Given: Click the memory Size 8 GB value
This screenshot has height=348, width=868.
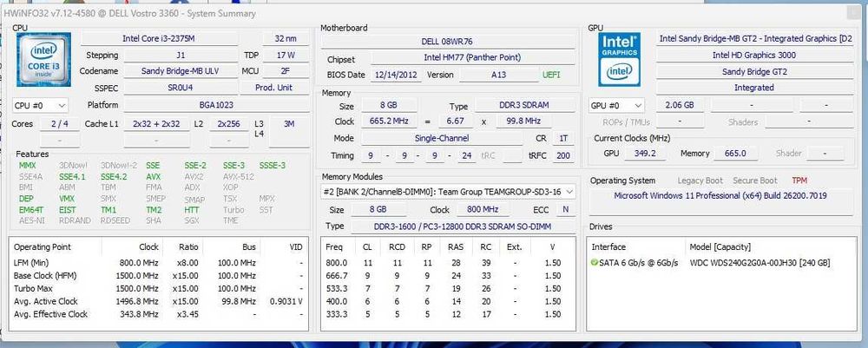Looking at the screenshot, I should [x=387, y=105].
